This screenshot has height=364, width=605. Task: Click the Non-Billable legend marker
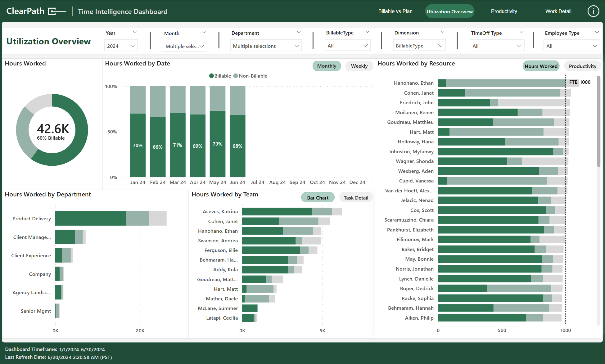point(236,76)
